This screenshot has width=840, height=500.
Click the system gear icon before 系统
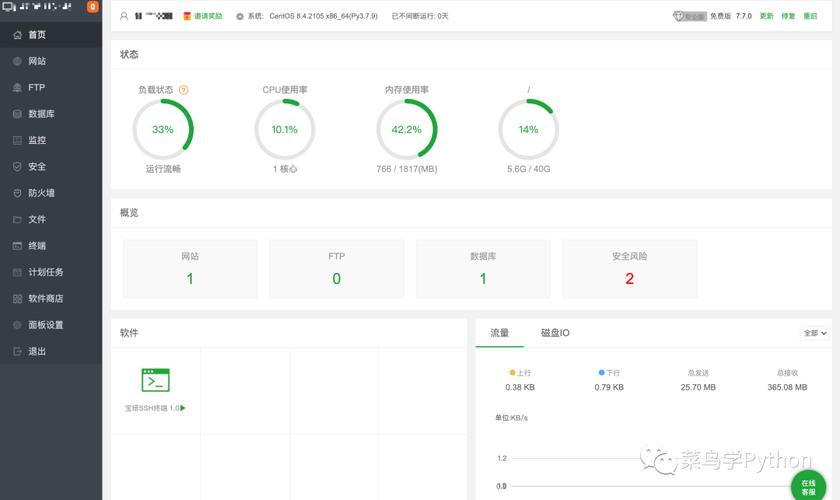pos(239,17)
